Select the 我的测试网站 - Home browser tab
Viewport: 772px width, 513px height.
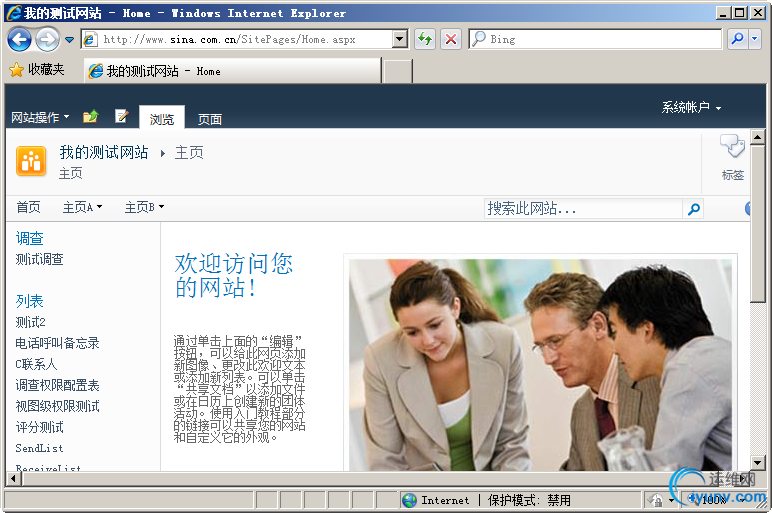pos(232,71)
